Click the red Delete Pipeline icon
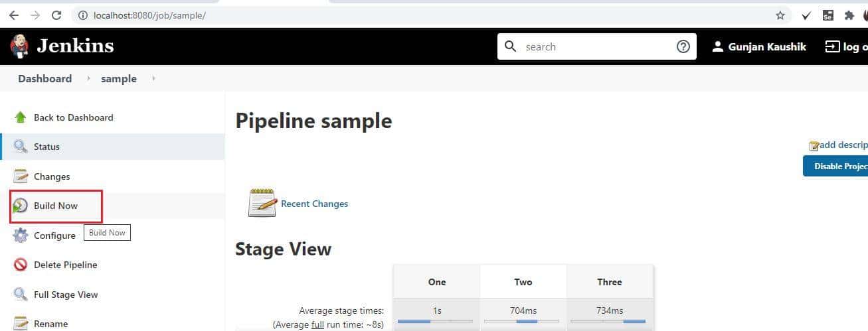The width and height of the screenshot is (868, 331). pyautogui.click(x=21, y=265)
